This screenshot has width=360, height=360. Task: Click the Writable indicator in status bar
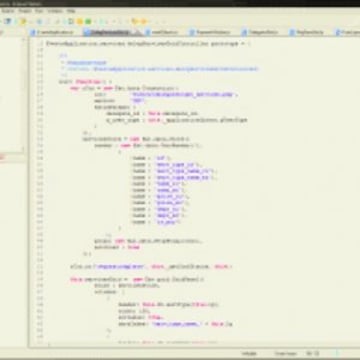point(249,353)
